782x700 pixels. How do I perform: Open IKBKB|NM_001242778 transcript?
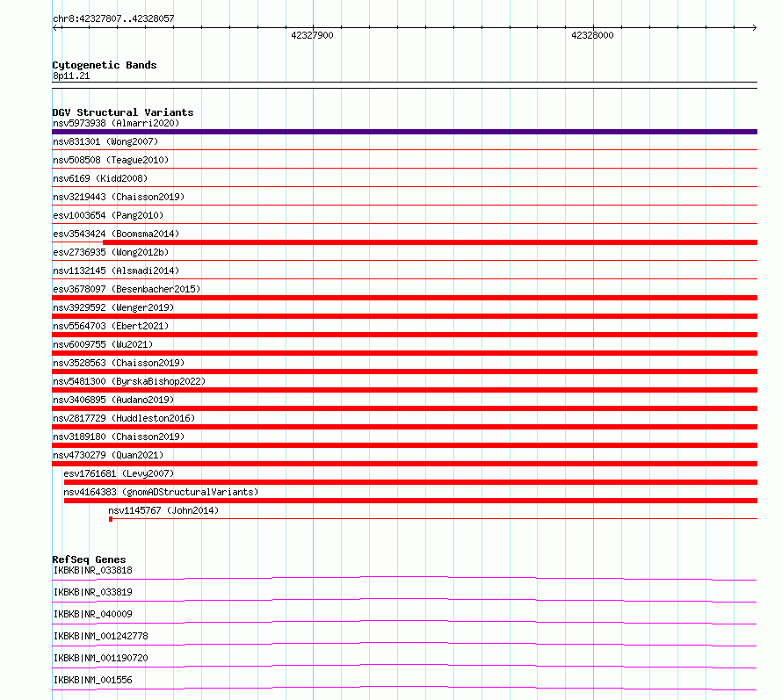tap(100, 636)
